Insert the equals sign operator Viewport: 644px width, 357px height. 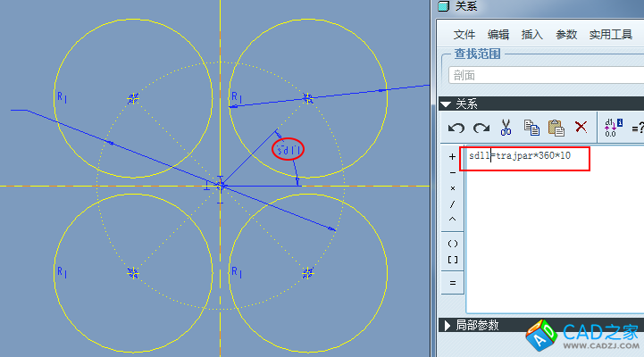(x=452, y=283)
